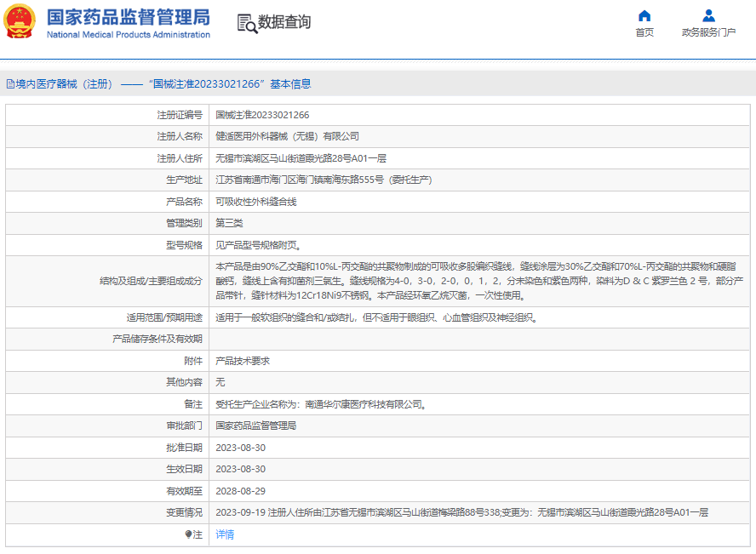
Task: Open the 数据查询 search icon
Action: tap(247, 23)
